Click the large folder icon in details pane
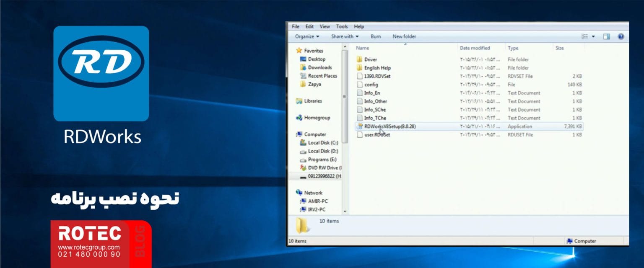This screenshot has height=268, width=644. pos(303,225)
